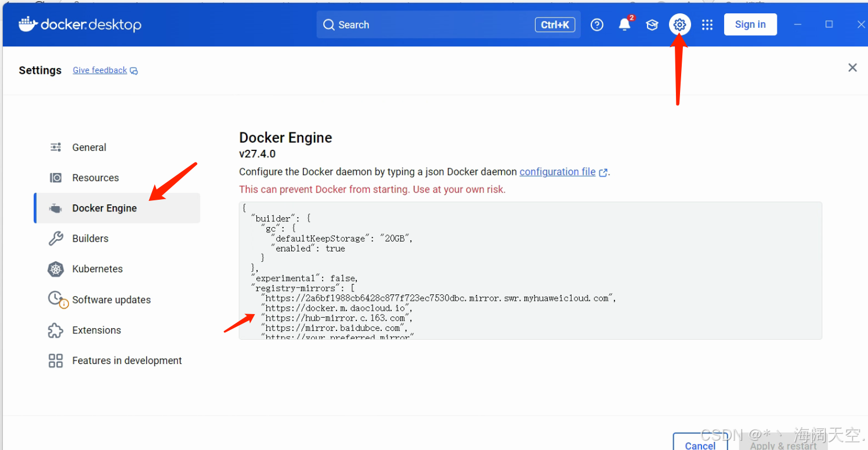This screenshot has height=450, width=868.
Task: Open the Software updates settings tab
Action: coord(117,300)
